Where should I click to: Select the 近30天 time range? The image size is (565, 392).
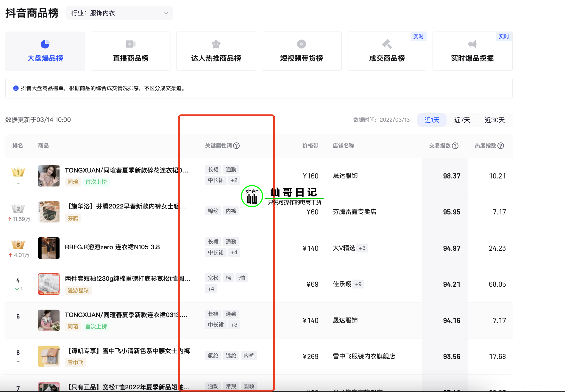(495, 120)
